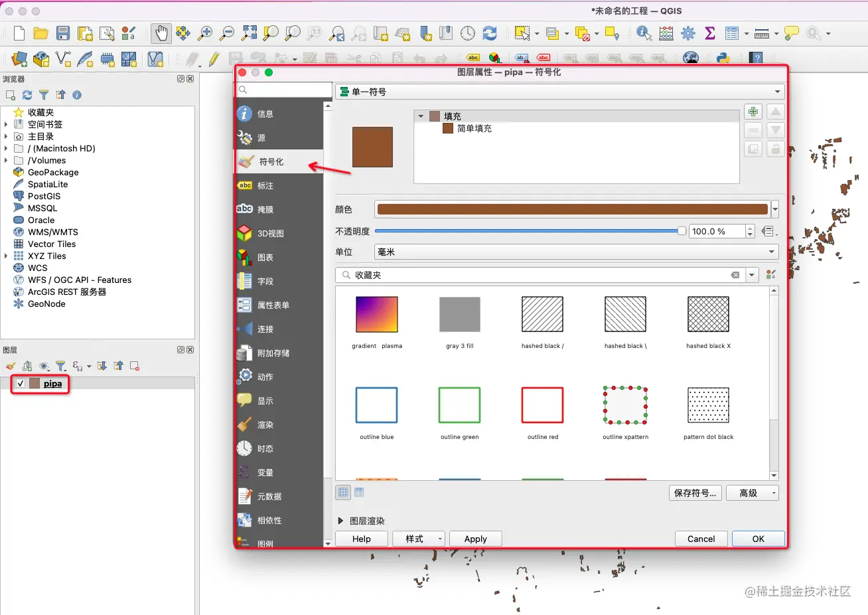Open the 字段 fields tab
Viewport: 868px width, 615px height.
tap(279, 281)
